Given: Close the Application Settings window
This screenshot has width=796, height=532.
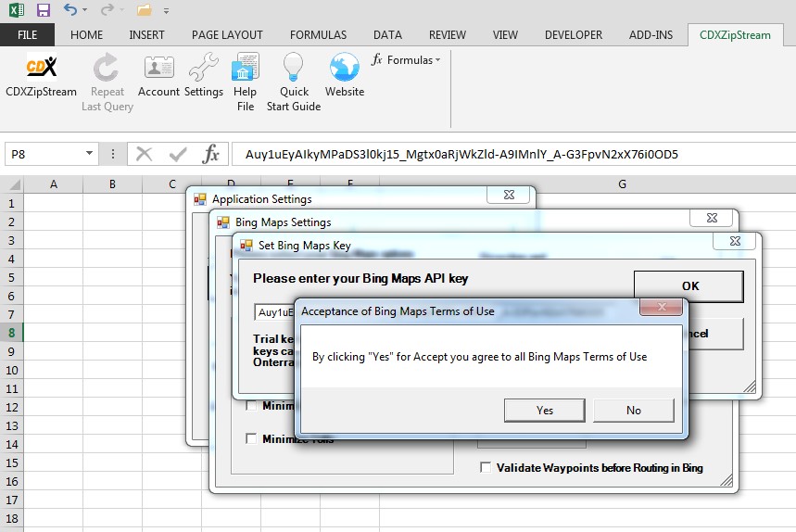Looking at the screenshot, I should [x=509, y=195].
